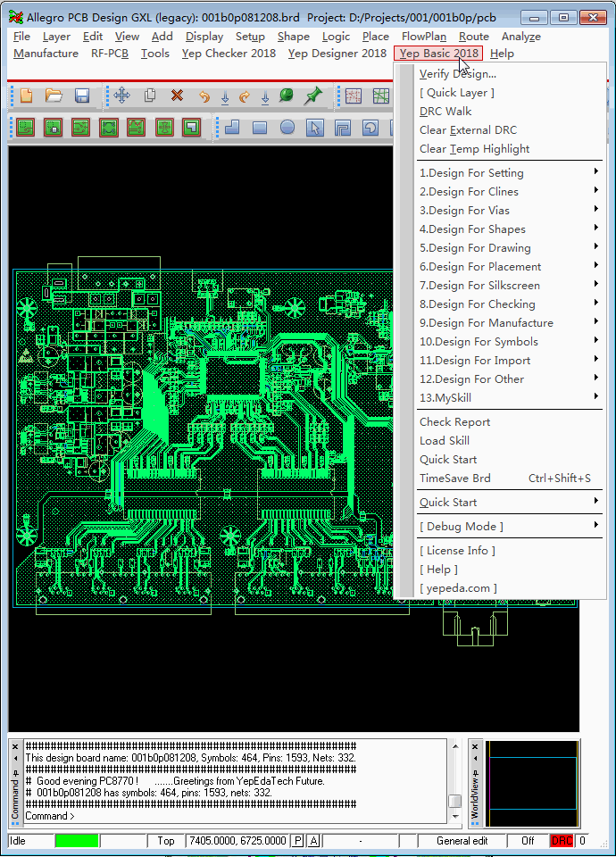Click the shape void circular icon
This screenshot has height=857, width=616.
pos(370,128)
